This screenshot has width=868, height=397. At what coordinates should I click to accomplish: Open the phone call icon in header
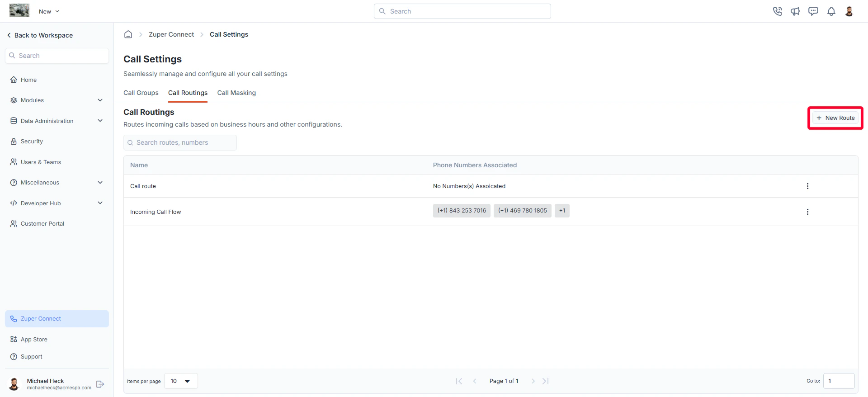point(777,11)
